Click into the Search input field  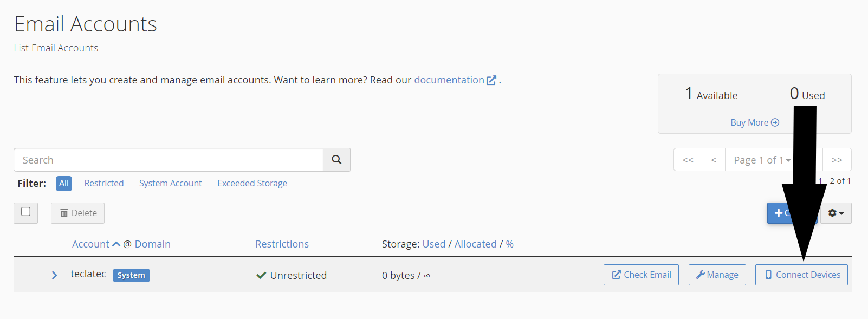pos(169,160)
